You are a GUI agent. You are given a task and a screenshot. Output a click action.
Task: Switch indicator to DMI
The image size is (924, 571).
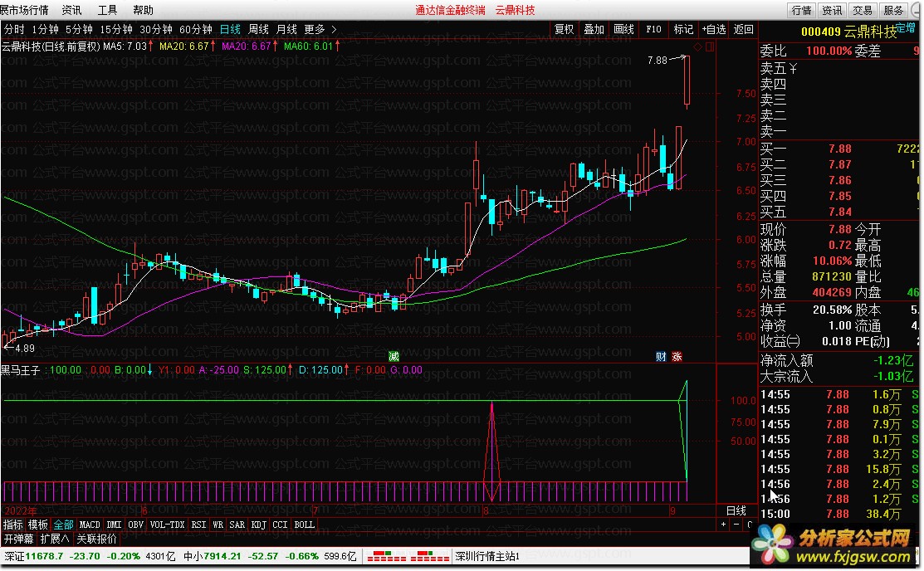[114, 525]
